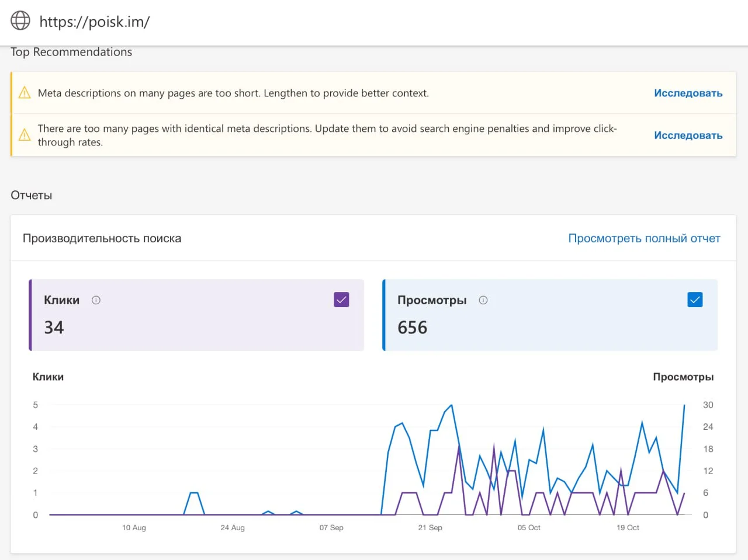This screenshot has height=560, width=748.
Task: Select the Клики card value 34
Action: 54,328
